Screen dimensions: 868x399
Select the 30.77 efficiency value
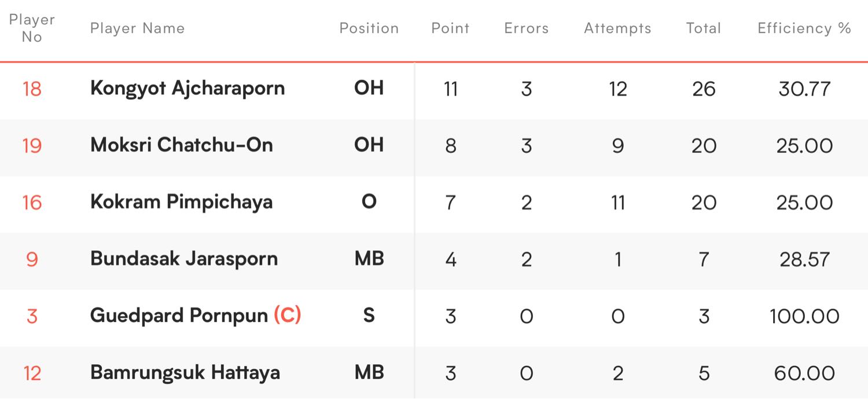pos(804,89)
